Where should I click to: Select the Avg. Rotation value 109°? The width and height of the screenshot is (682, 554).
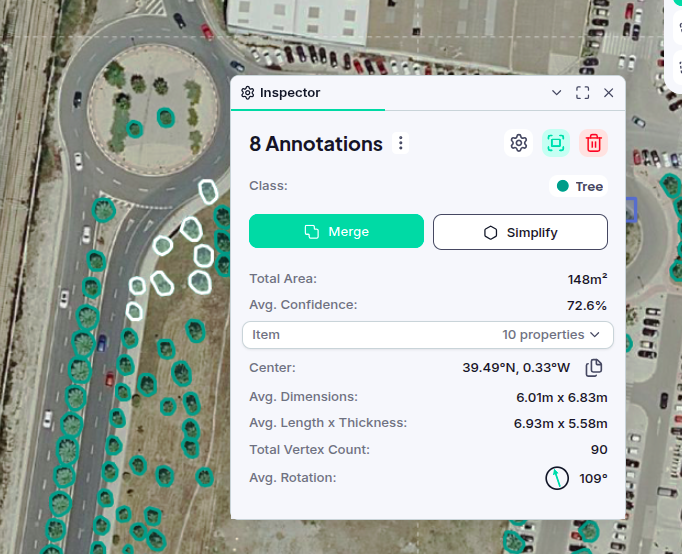(593, 478)
